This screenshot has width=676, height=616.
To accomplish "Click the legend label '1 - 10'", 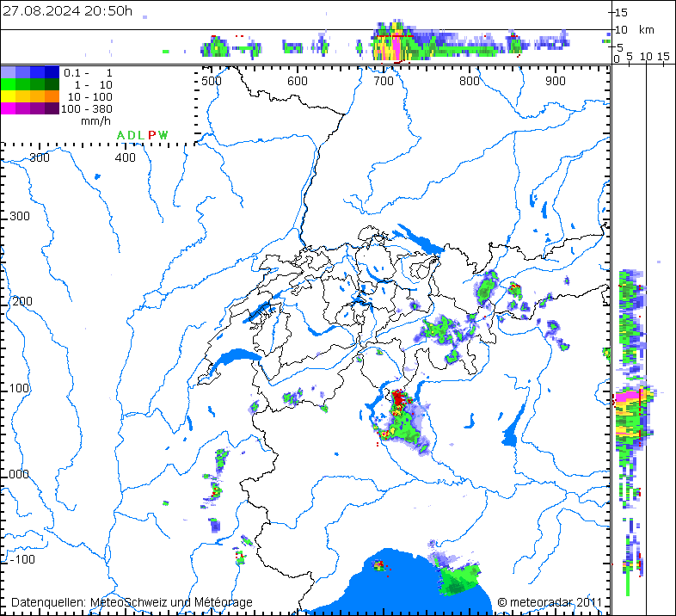I will point(94,84).
